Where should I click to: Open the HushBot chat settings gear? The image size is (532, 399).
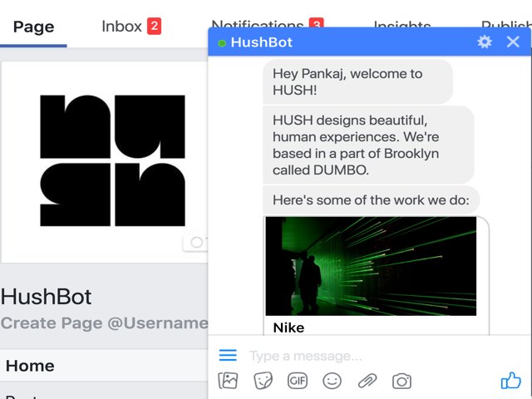click(485, 42)
